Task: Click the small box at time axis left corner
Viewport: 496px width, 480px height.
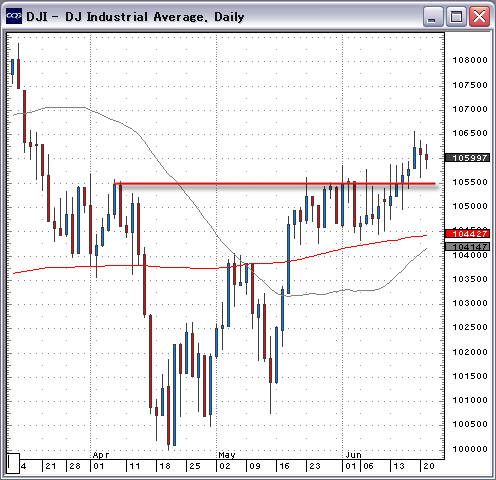Action: click(x=13, y=463)
